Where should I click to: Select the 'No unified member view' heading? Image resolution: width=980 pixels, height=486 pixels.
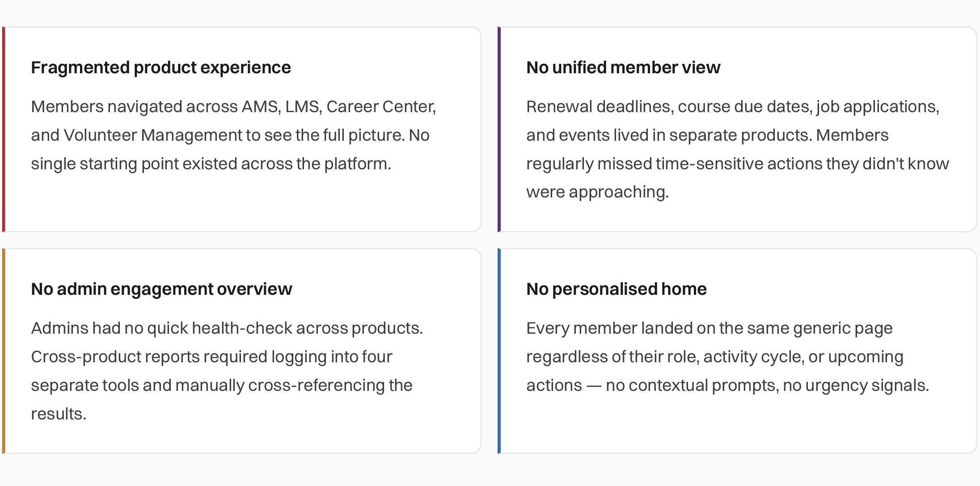click(623, 67)
